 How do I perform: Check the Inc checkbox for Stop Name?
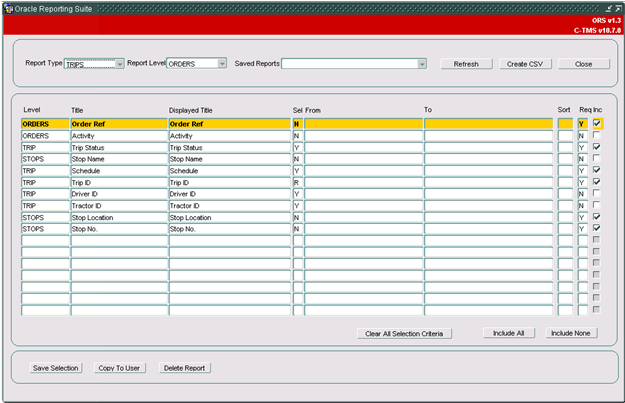click(x=596, y=158)
